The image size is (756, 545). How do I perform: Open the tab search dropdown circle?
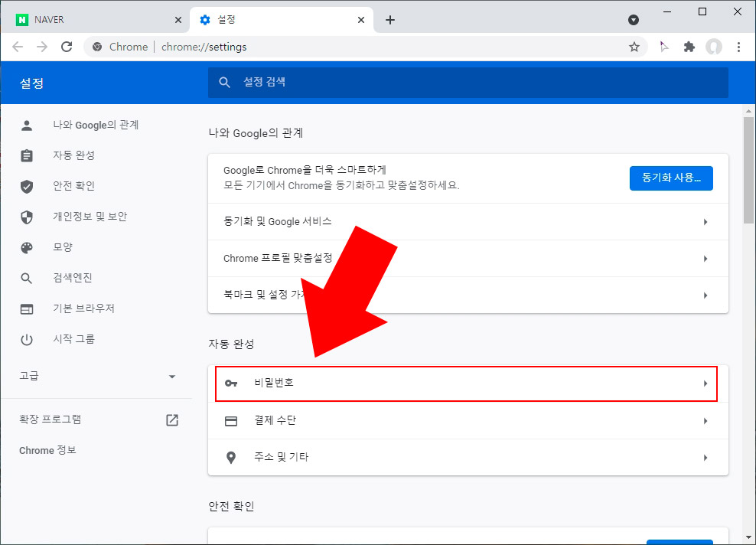(634, 20)
